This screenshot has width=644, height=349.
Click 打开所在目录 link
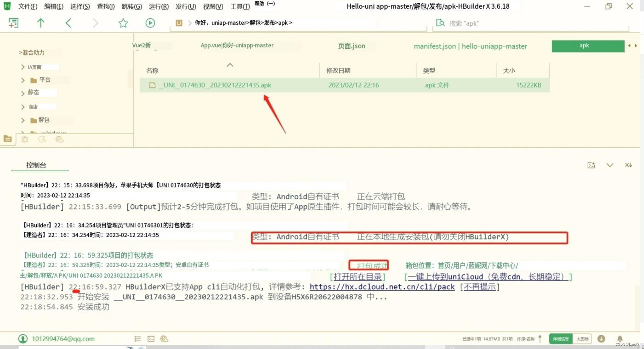pyautogui.click(x=358, y=277)
